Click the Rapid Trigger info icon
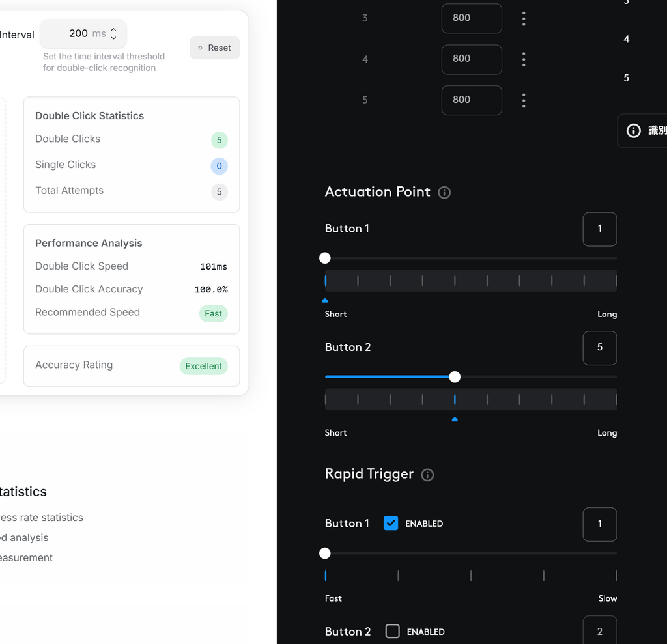This screenshot has width=667, height=644. coord(427,475)
